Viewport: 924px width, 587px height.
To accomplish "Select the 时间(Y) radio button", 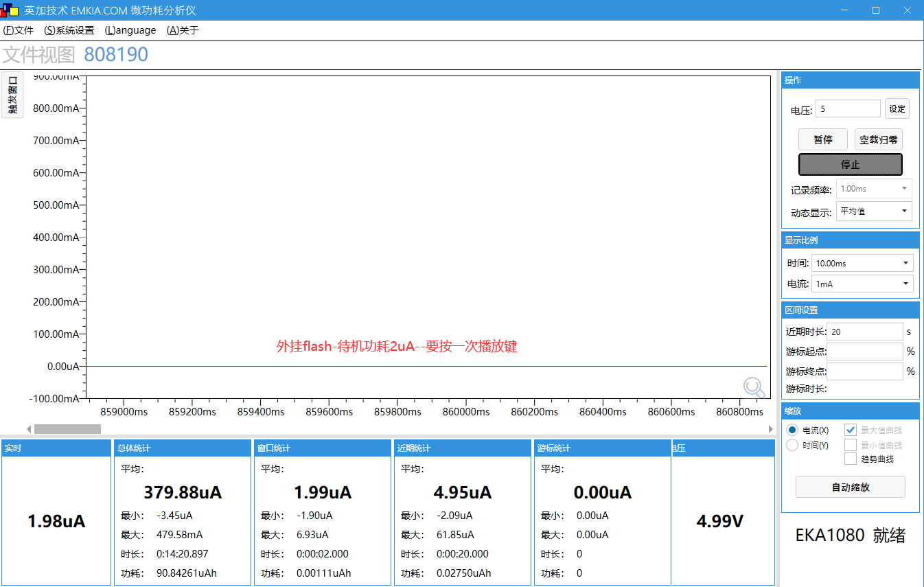I will pos(792,445).
